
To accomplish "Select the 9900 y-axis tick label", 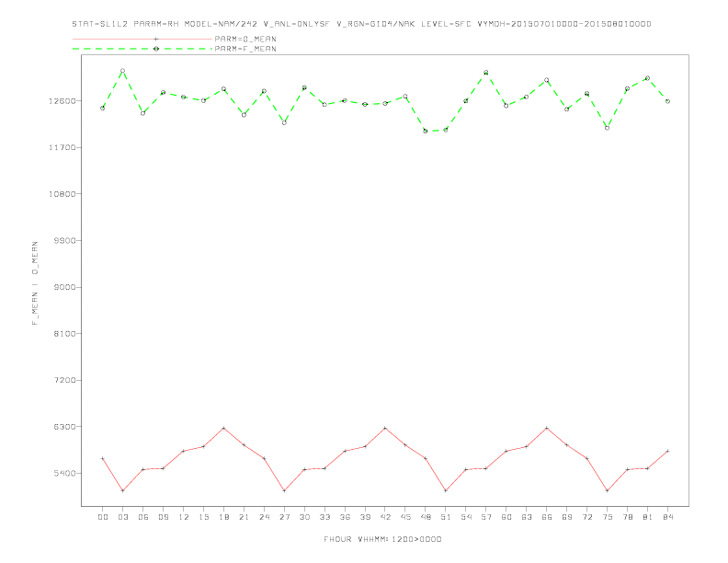I will click(64, 240).
